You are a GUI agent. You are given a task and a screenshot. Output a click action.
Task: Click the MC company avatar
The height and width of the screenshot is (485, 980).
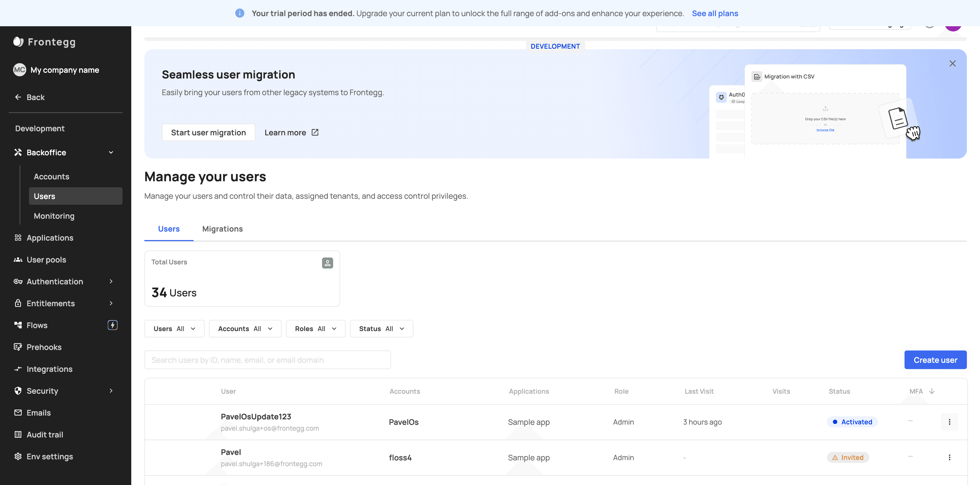[19, 70]
